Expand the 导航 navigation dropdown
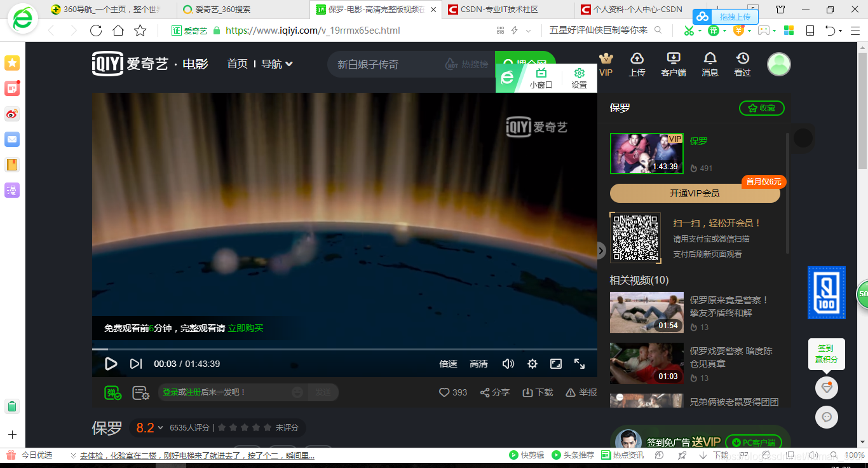 (x=277, y=64)
